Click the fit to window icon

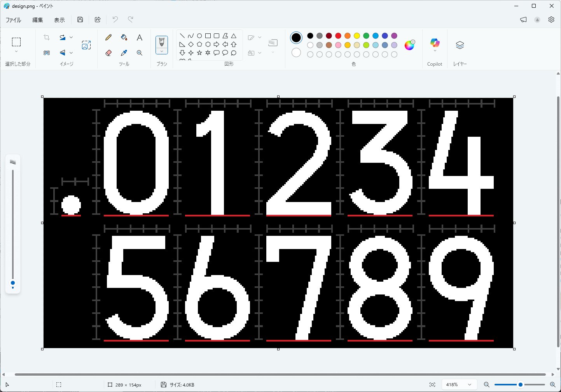[x=432, y=385]
